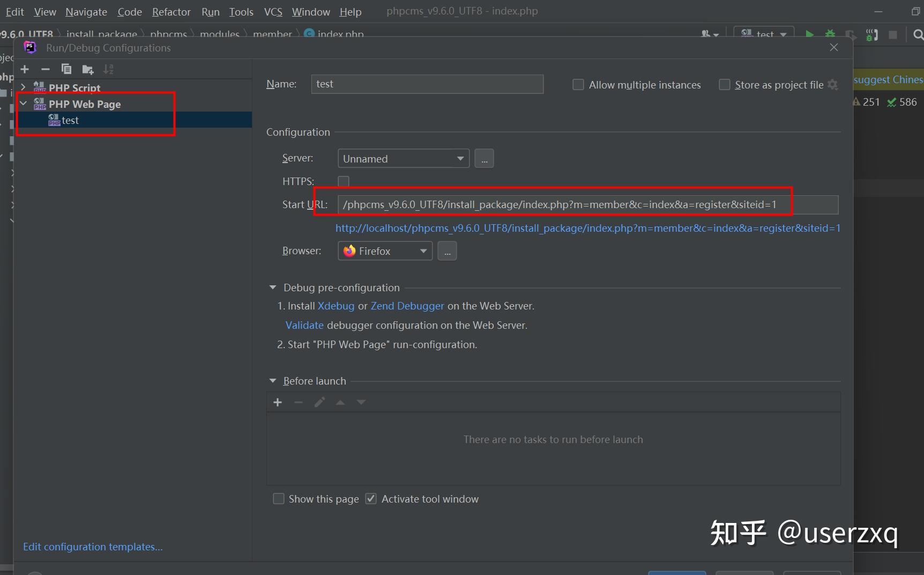Start listening for PHP Debug Connections
Viewport: 924px width, 575px height.
871,34
